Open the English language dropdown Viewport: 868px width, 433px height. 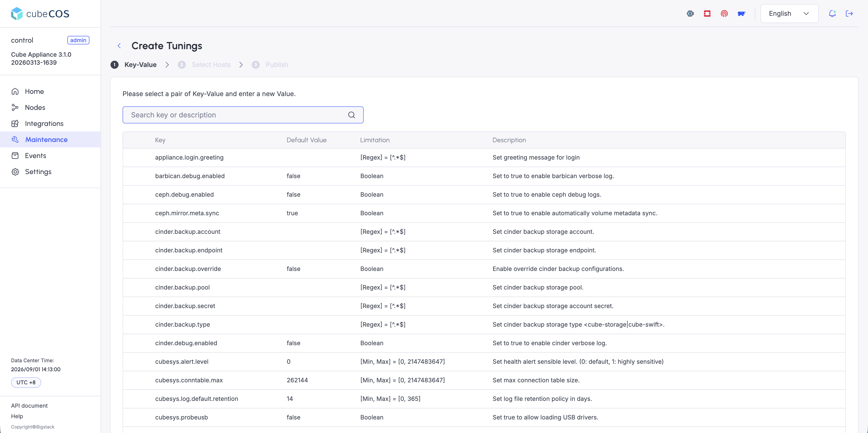[789, 14]
